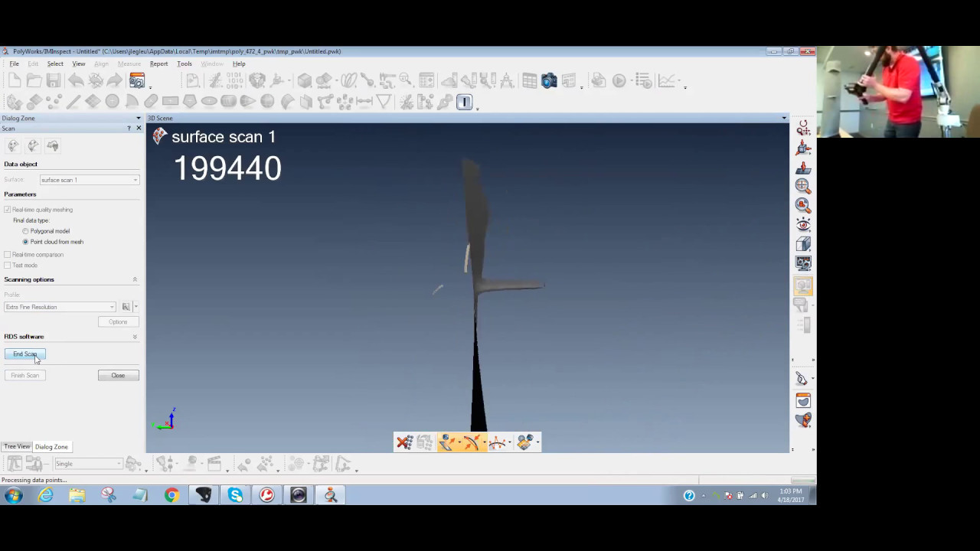The width and height of the screenshot is (980, 551).
Task: Click the Save disk toolbar icon
Action: tap(53, 80)
